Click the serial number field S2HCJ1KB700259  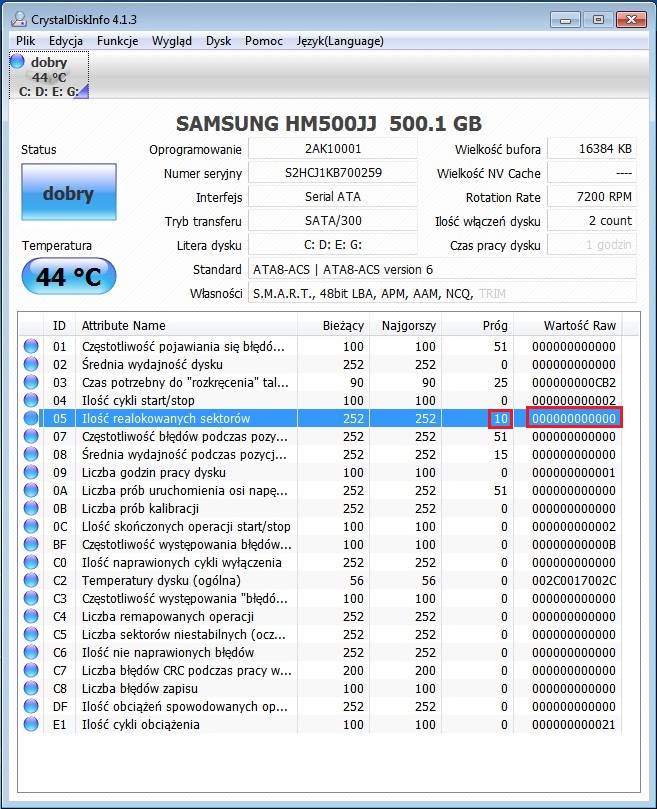coord(333,173)
